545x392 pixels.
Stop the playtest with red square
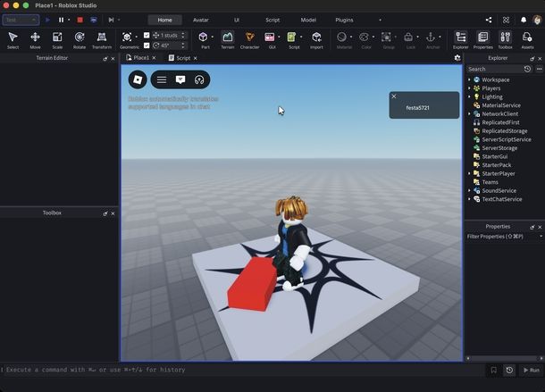(80, 20)
